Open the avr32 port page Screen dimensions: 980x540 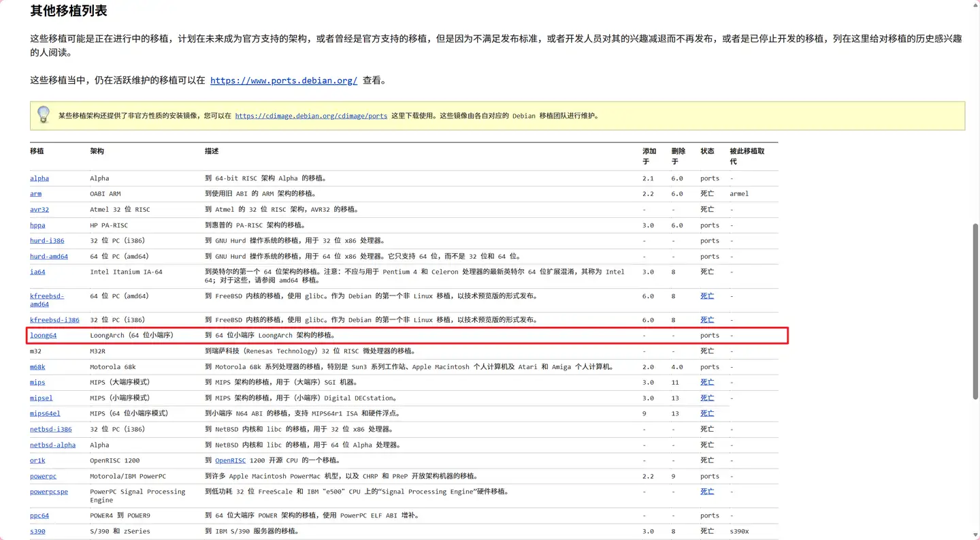tap(39, 210)
